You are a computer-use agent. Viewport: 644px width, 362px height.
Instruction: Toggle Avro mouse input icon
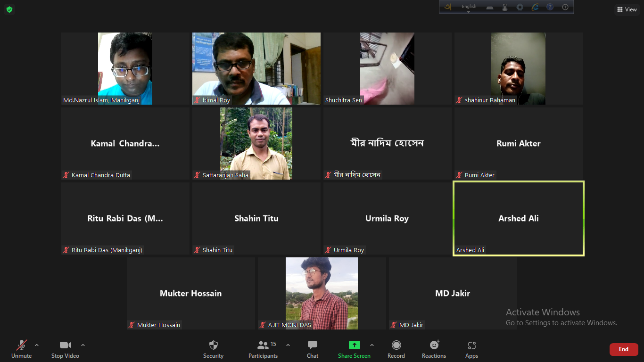coord(505,7)
